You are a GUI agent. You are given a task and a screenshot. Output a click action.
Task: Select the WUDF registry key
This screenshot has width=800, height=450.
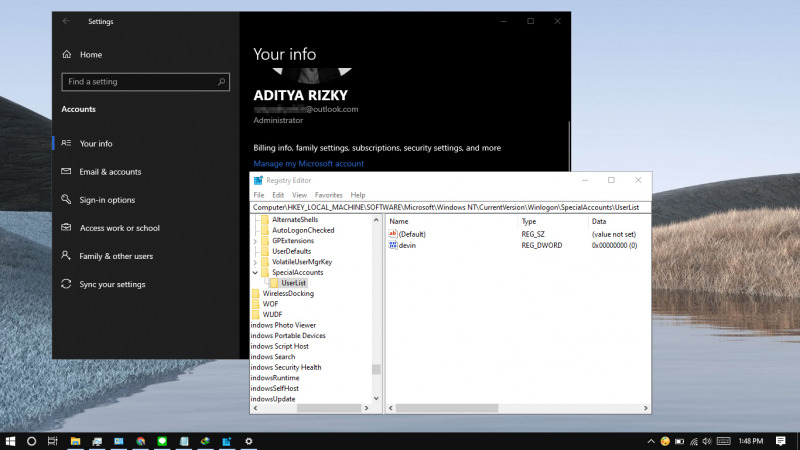tap(272, 314)
